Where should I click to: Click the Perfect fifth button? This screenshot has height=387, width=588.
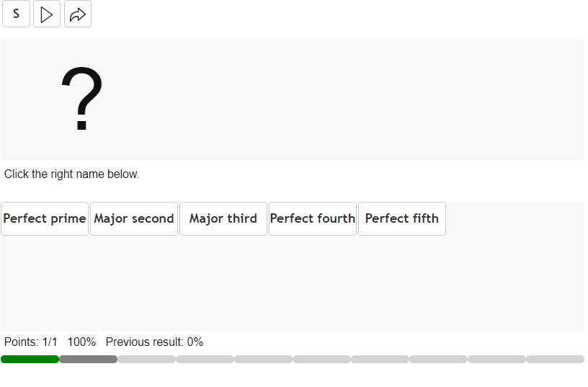tap(402, 218)
